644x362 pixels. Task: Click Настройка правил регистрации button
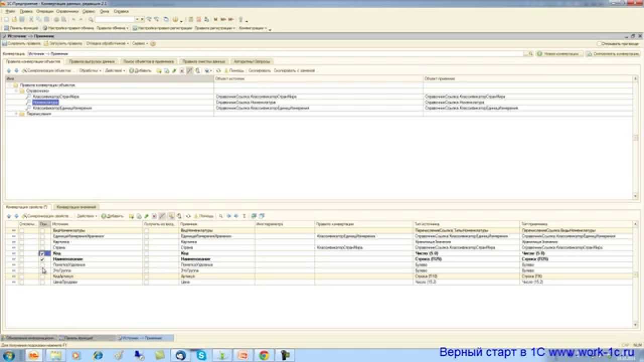[162, 28]
